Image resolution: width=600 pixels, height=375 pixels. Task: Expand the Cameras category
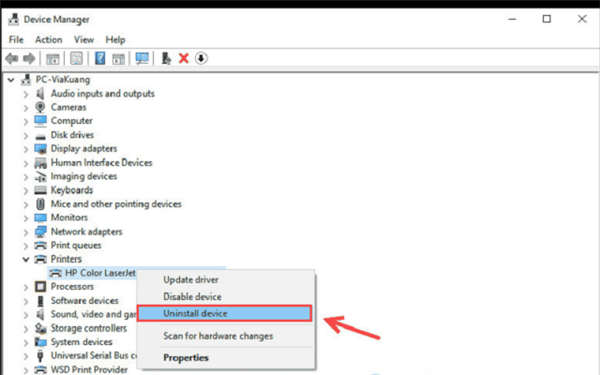coord(26,108)
